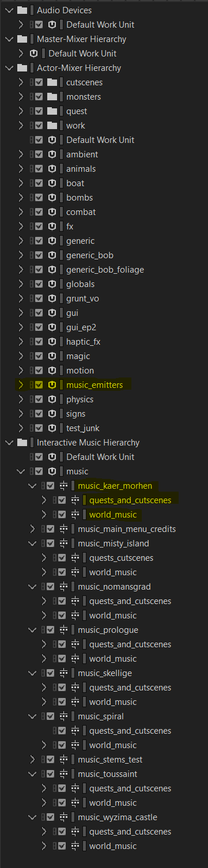Click the music switch container icon for music_kaer_morhen
The width and height of the screenshot is (208, 868).
pos(64,486)
